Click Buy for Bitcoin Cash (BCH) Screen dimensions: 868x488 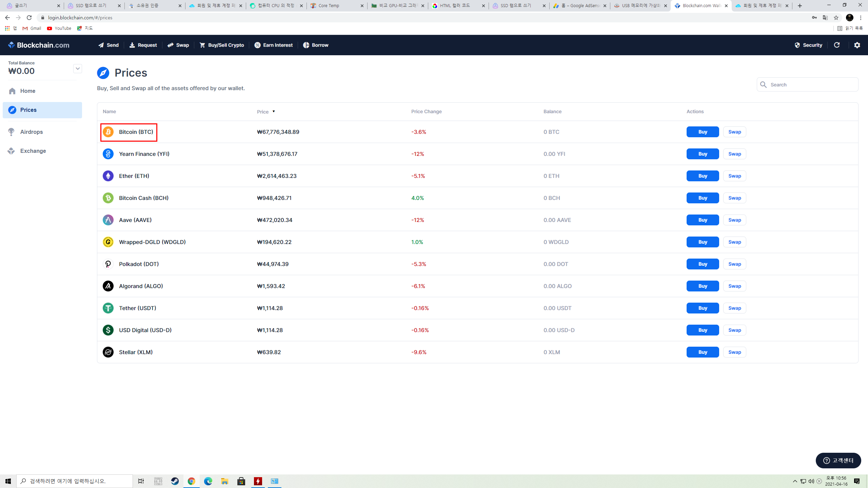(x=703, y=198)
